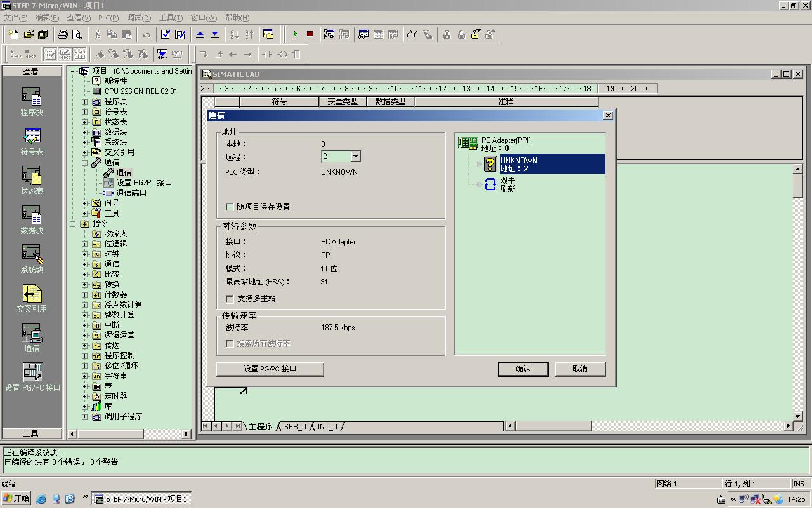Open 符号表 from the navigation bar
Screen dimensions: 812x508
(32, 141)
